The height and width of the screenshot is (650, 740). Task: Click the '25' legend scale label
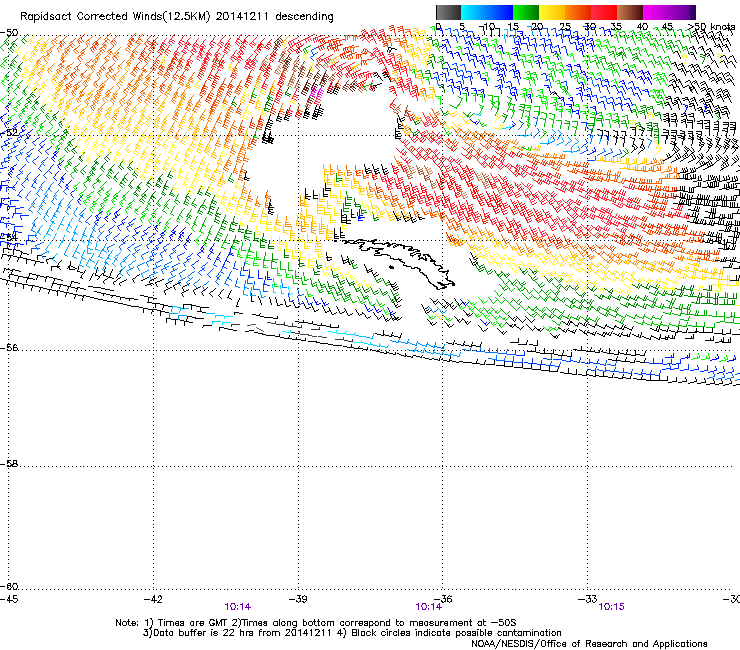coord(565,26)
